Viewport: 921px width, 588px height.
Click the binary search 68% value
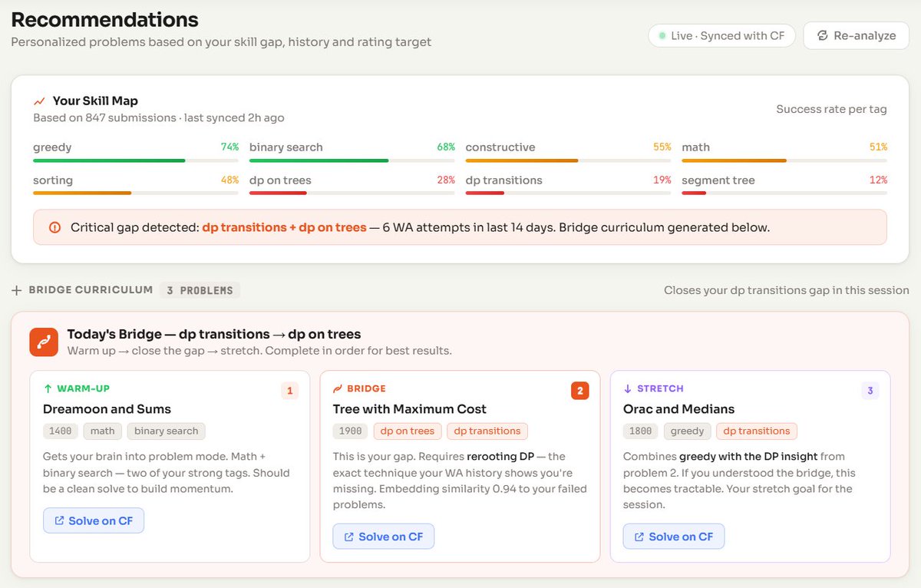(446, 147)
